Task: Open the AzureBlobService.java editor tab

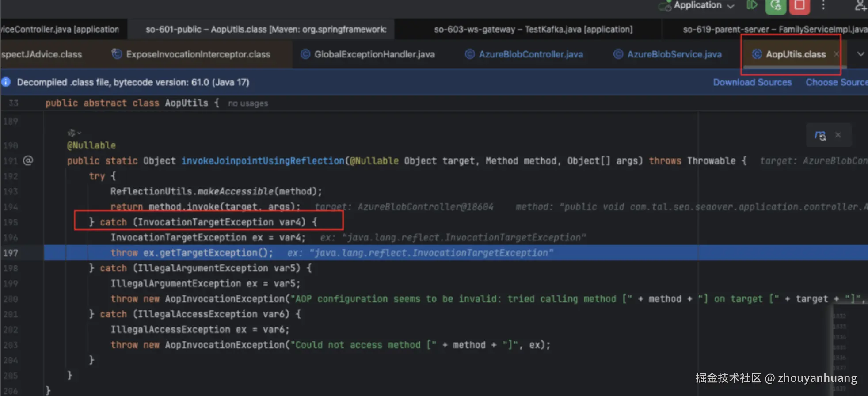Action: click(x=667, y=54)
